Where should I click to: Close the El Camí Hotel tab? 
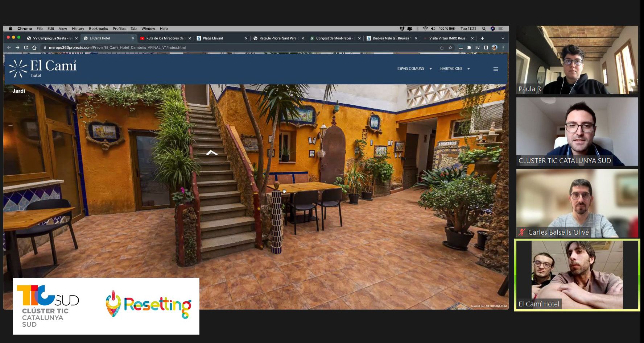coord(133,38)
